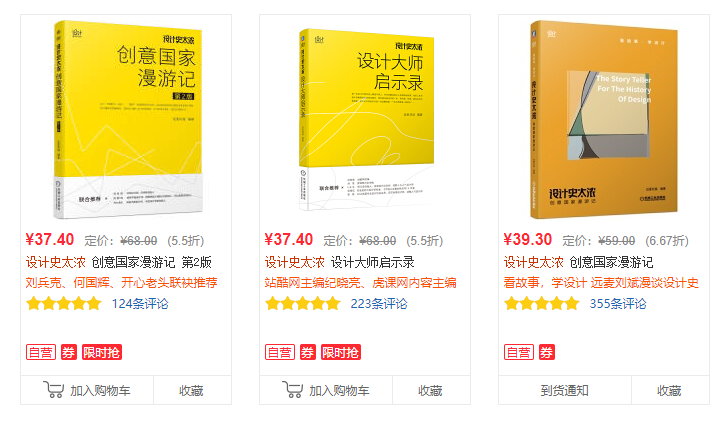Click 收藏 for the first book
This screenshot has width=720, height=427.
coord(192,390)
